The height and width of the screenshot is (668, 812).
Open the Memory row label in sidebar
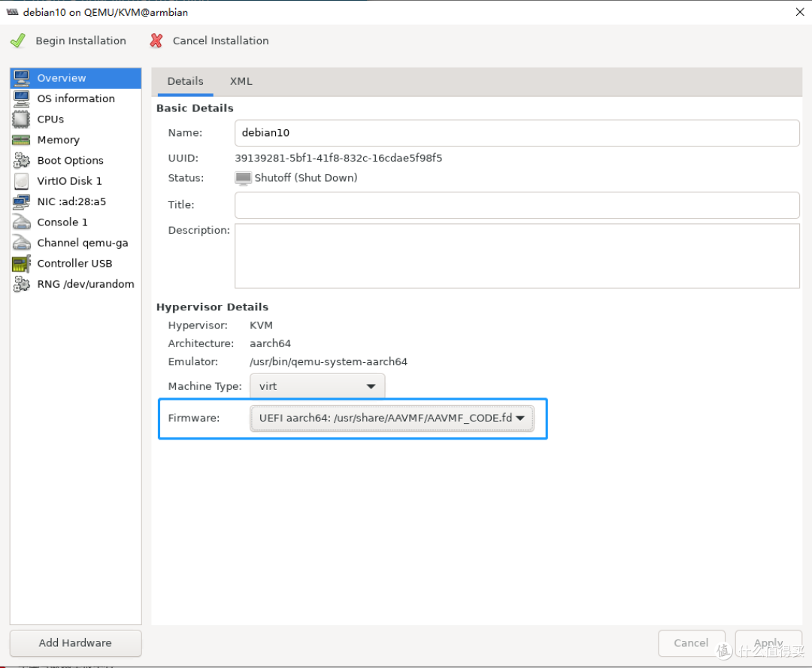pyautogui.click(x=59, y=141)
